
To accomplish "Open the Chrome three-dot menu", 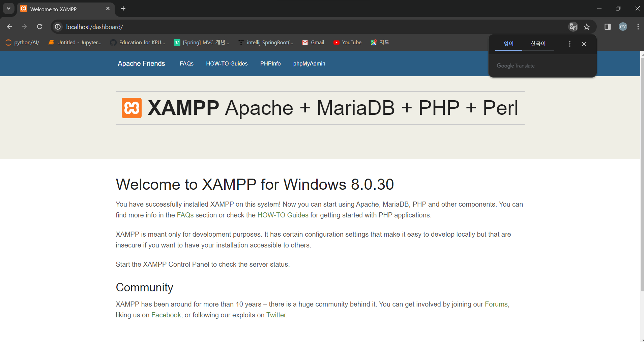I will point(638,27).
